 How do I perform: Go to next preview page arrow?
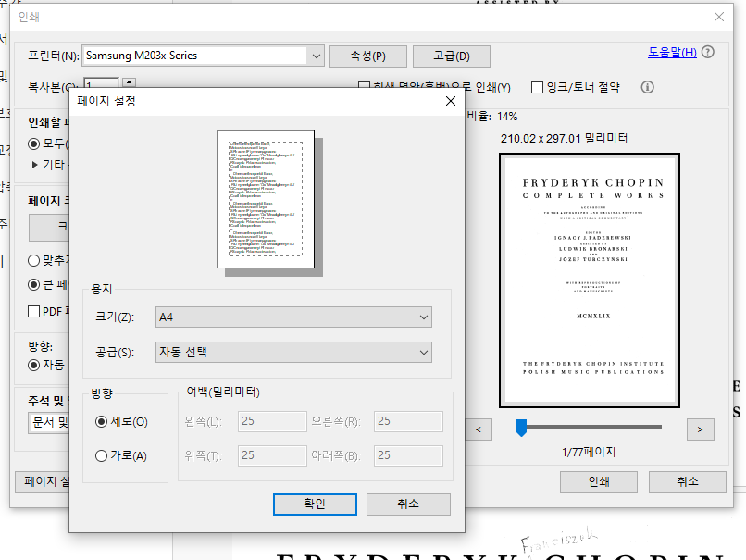tap(701, 429)
